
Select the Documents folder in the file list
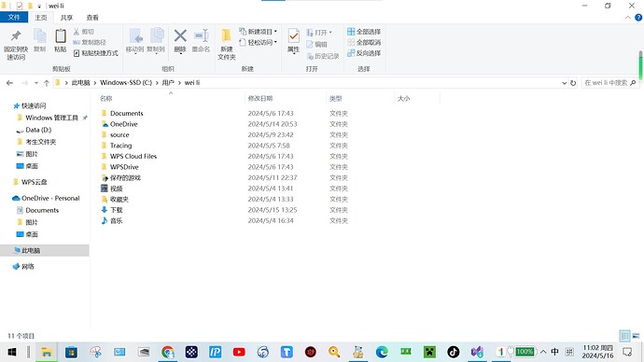[127, 113]
